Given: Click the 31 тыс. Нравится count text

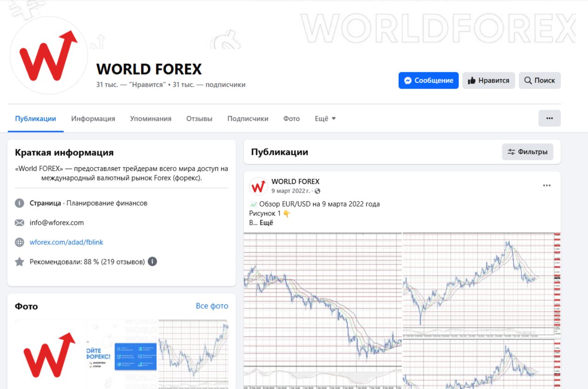Looking at the screenshot, I should tap(131, 85).
